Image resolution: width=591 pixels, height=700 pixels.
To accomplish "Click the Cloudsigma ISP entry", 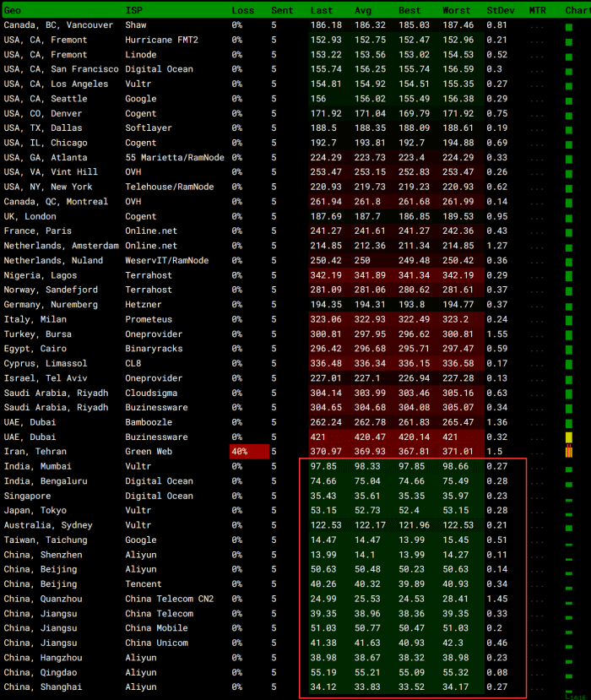I will (x=151, y=393).
